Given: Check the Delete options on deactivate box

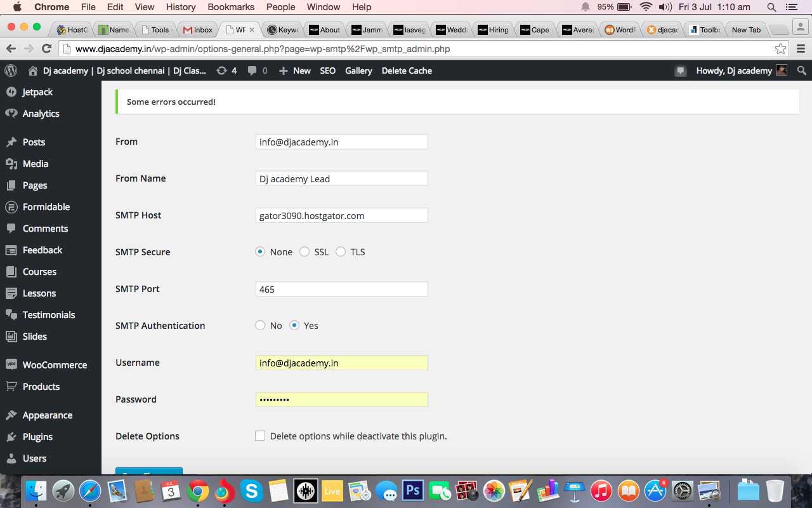Looking at the screenshot, I should pyautogui.click(x=260, y=436).
